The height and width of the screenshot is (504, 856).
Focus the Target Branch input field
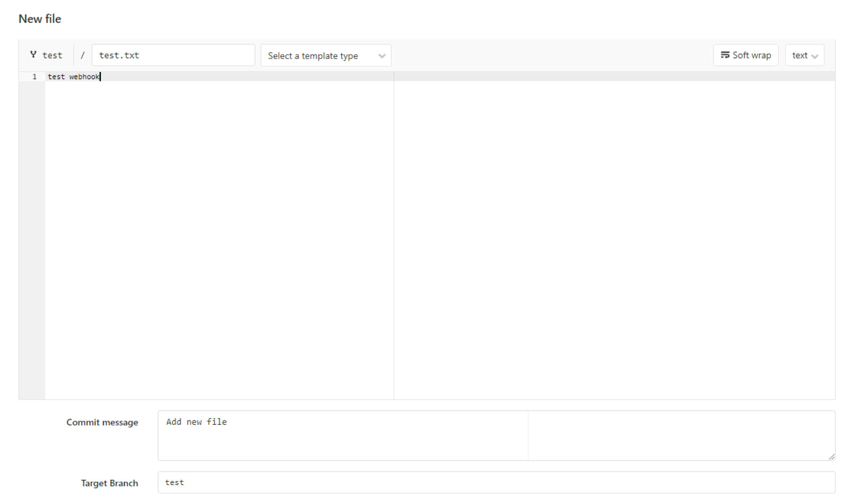click(496, 482)
